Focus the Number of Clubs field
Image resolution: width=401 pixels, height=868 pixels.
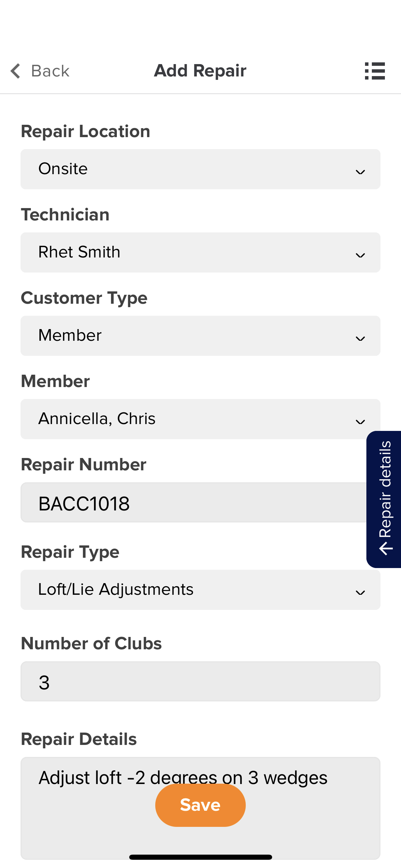pos(200,681)
